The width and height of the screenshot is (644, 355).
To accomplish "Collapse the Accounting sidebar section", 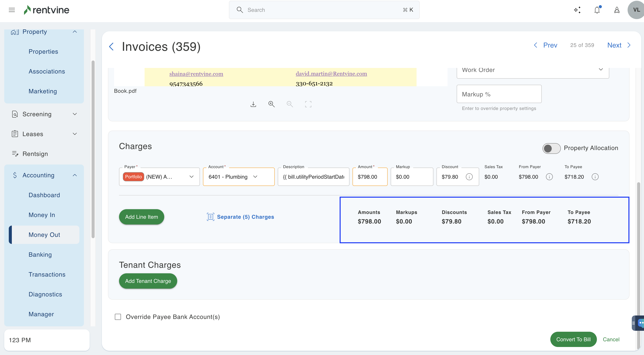I will [x=75, y=175].
